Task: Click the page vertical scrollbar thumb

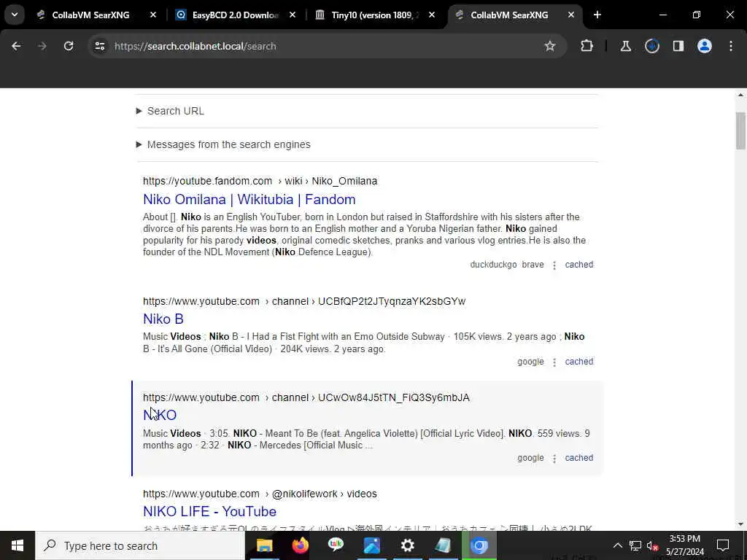Action: point(740,131)
